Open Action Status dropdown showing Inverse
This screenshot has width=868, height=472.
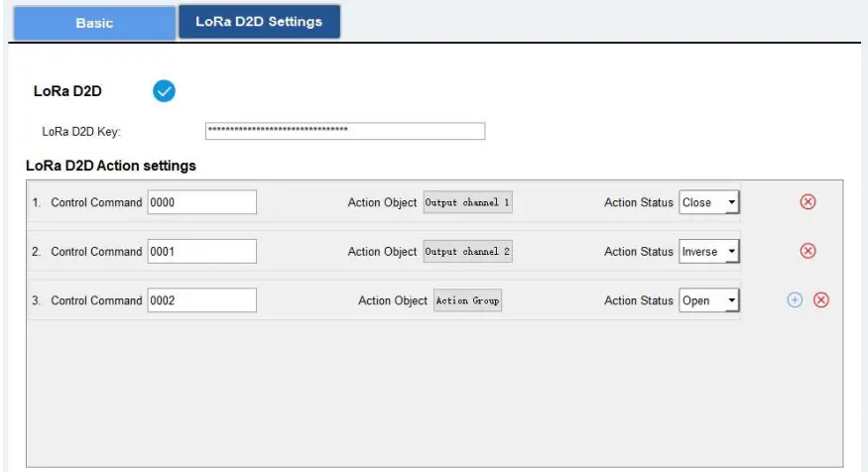pos(710,252)
